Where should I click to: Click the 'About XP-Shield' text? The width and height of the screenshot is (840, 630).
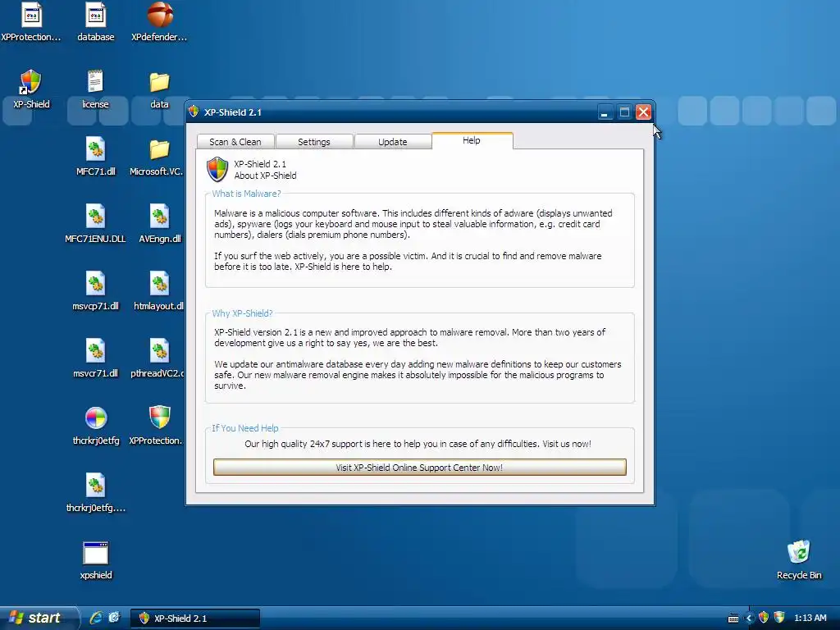click(265, 176)
